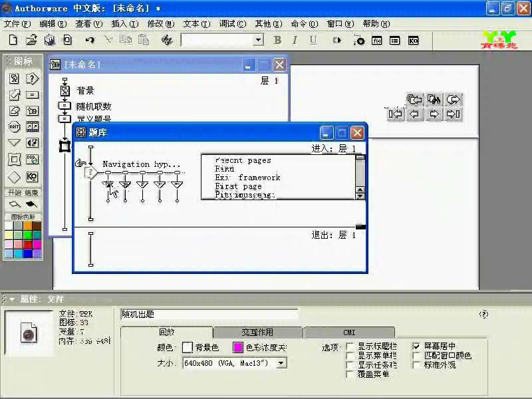Screen dimensions: 532x399
Task: Select the Display icon in icon palette
Action: [x=14, y=78]
